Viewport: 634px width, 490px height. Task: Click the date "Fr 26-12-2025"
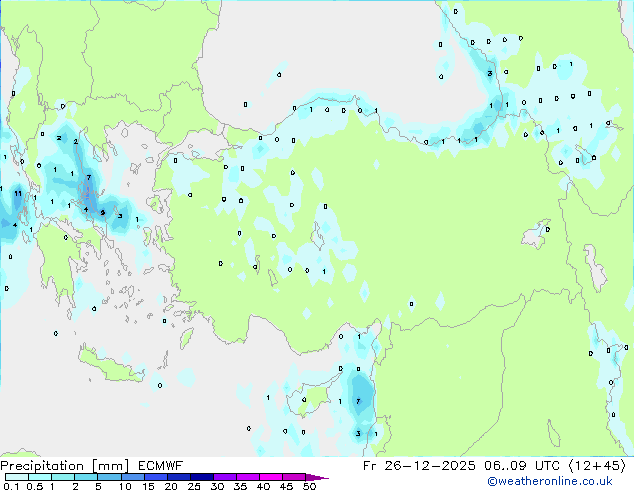(419, 466)
